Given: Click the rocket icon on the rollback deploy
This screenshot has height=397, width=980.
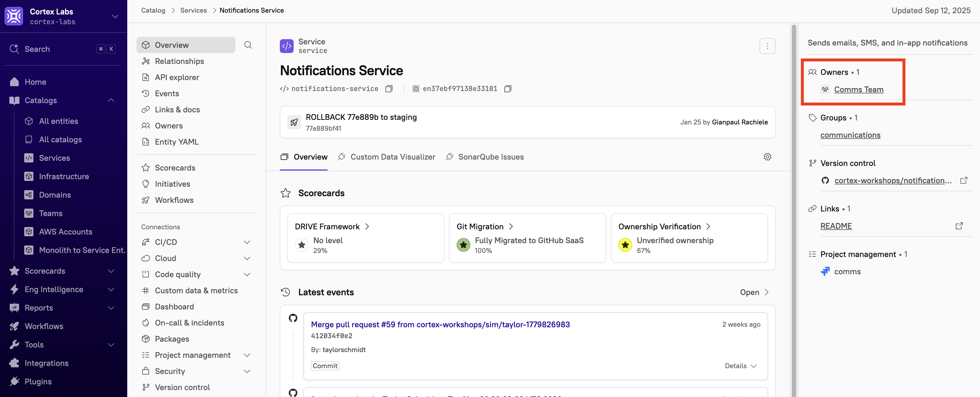Looking at the screenshot, I should coord(294,122).
